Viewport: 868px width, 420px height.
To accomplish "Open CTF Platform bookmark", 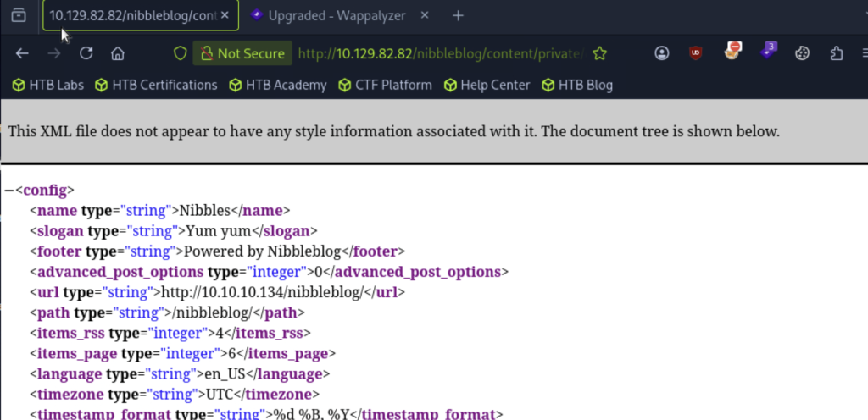I will pos(386,86).
